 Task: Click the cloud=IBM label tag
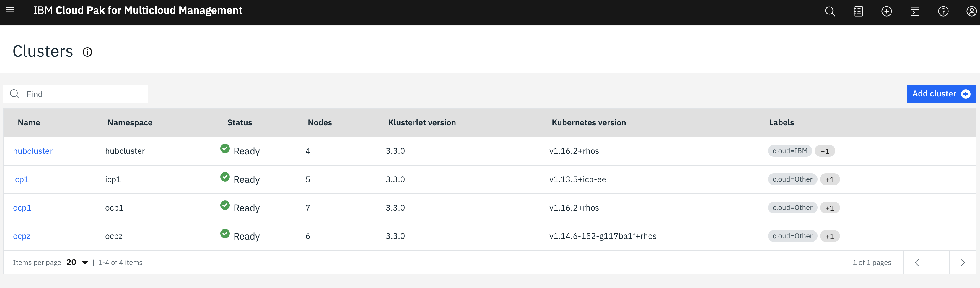pyautogui.click(x=790, y=151)
